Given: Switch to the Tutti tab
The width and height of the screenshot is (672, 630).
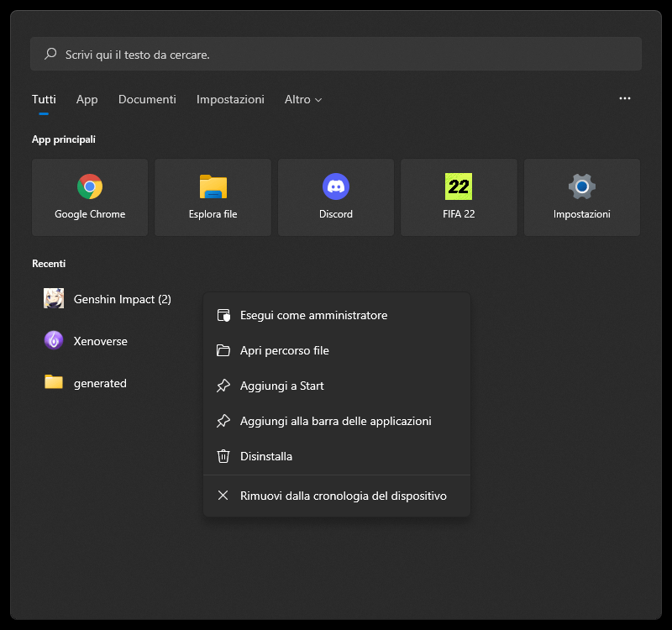Looking at the screenshot, I should coord(44,99).
